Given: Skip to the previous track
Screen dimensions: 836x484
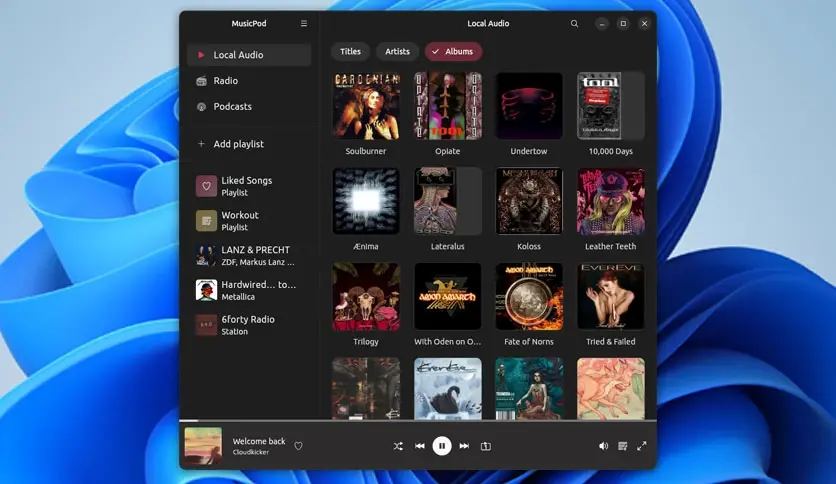Looking at the screenshot, I should [420, 446].
